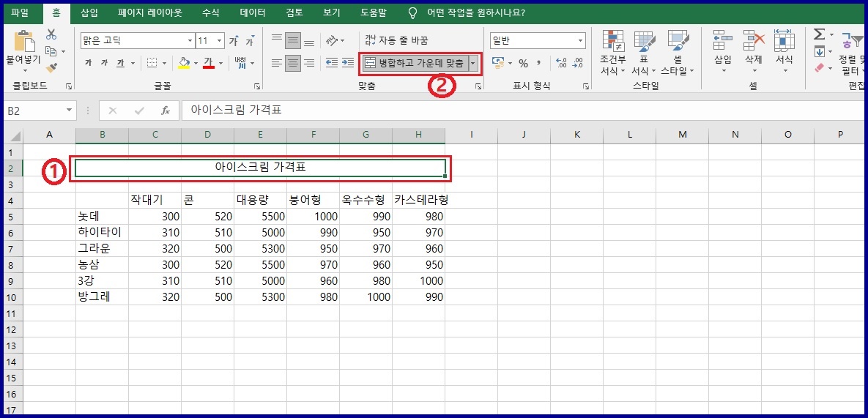Apply comma style
This screenshot has width=868, height=418.
point(538,63)
